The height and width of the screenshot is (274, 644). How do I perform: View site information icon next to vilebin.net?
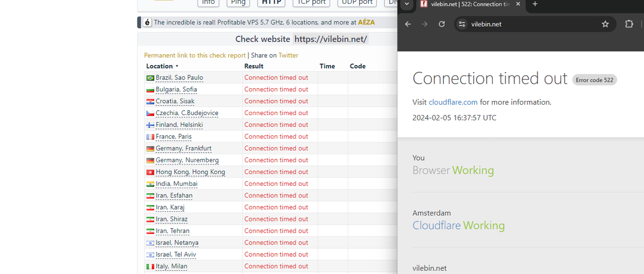click(462, 24)
